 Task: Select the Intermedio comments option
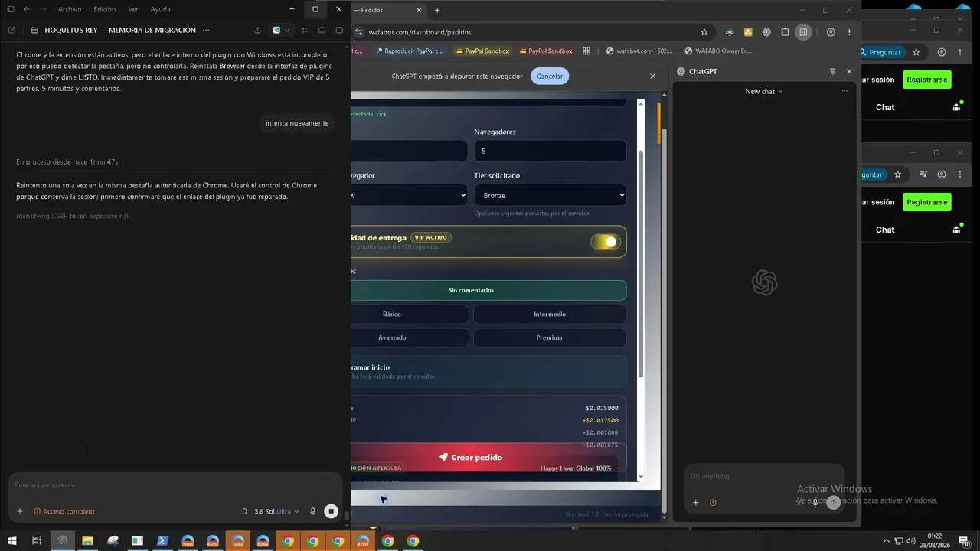coord(550,314)
